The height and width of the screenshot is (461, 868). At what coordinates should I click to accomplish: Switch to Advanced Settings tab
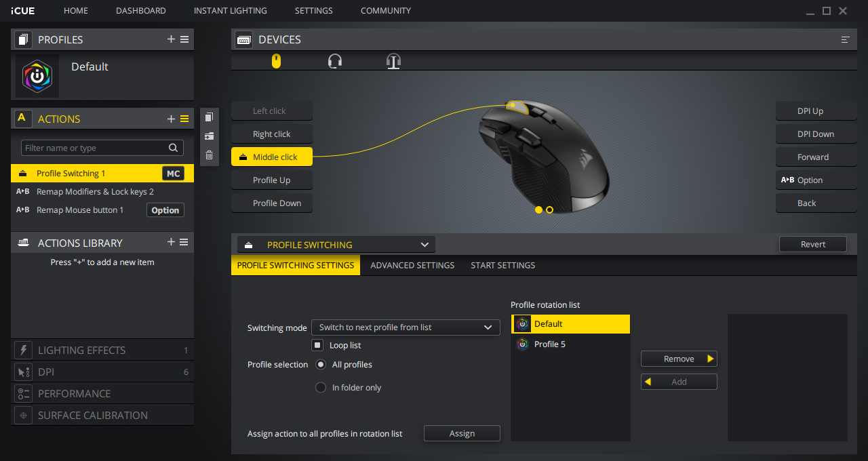point(412,265)
